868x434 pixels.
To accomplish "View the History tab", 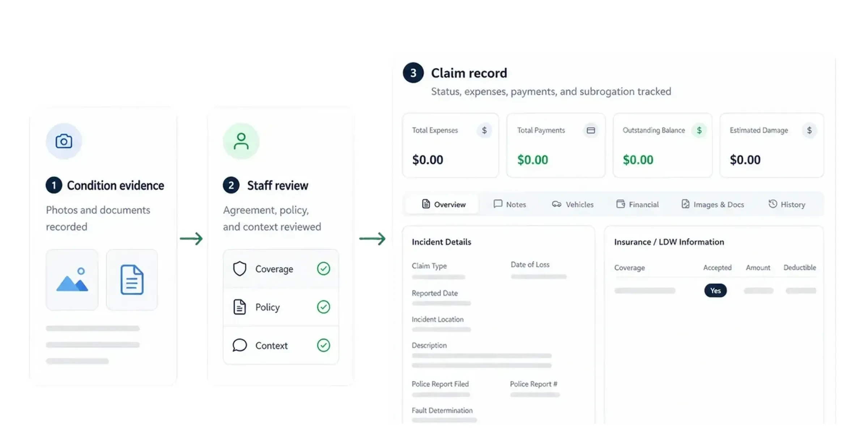I will click(x=787, y=204).
